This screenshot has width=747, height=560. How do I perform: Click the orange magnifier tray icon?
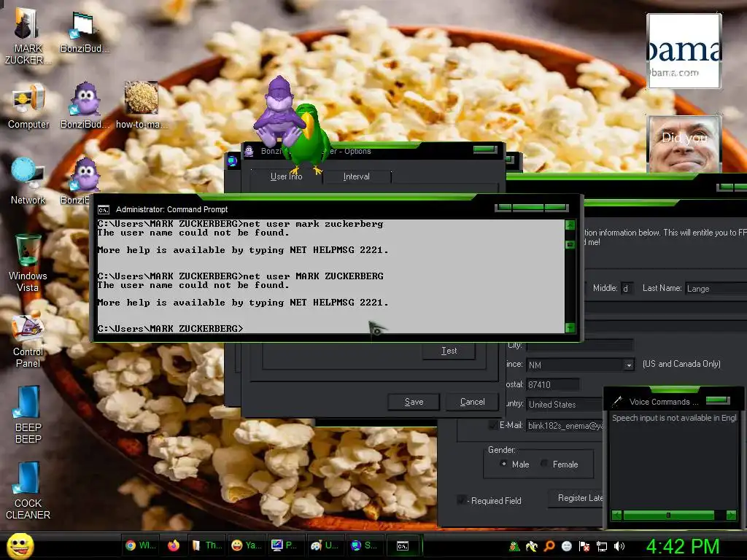tap(549, 546)
